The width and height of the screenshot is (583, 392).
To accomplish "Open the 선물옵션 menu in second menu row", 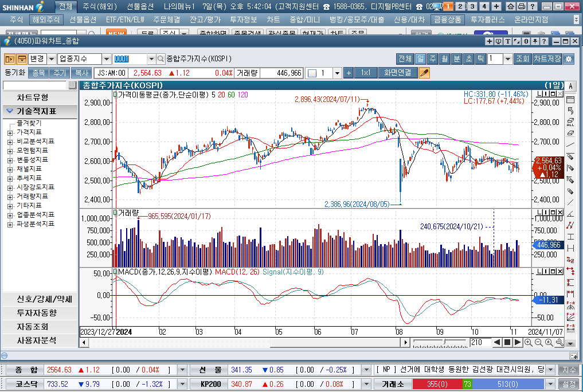I will (83, 19).
